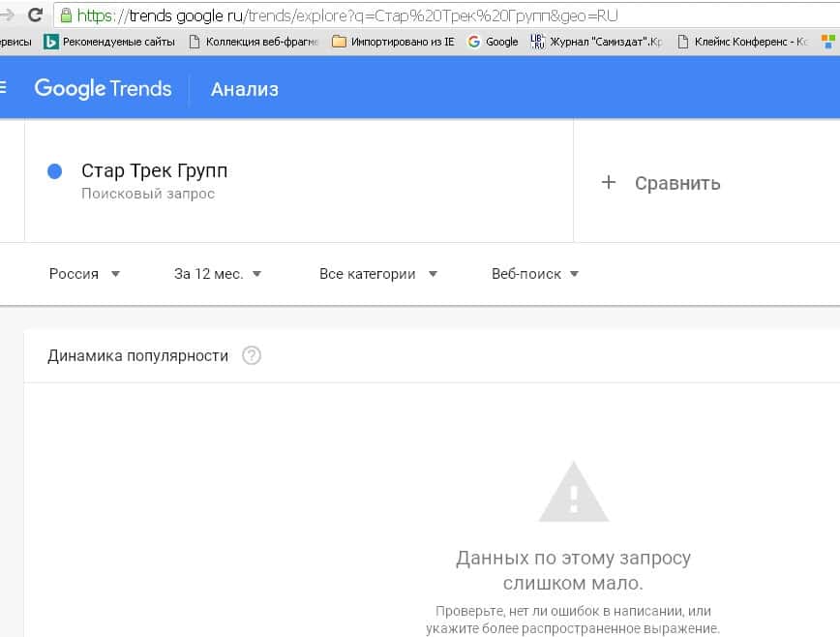Click the address bar URL field
Image resolution: width=840 pixels, height=637 pixels.
pyautogui.click(x=447, y=15)
